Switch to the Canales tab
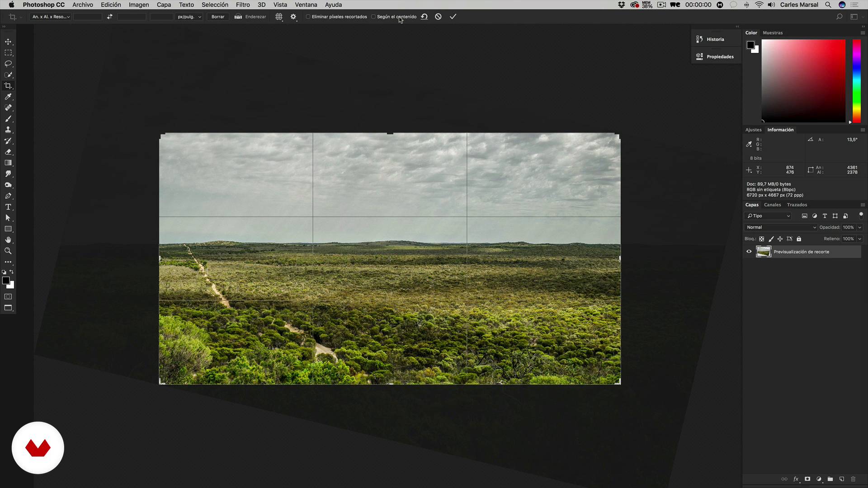Screen dimensions: 868x488 [x=773, y=205]
